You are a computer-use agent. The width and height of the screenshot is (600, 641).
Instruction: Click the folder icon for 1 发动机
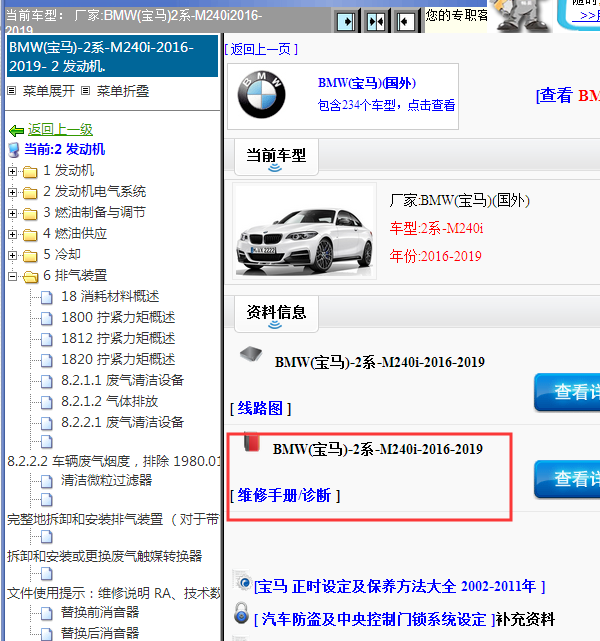pos(30,172)
